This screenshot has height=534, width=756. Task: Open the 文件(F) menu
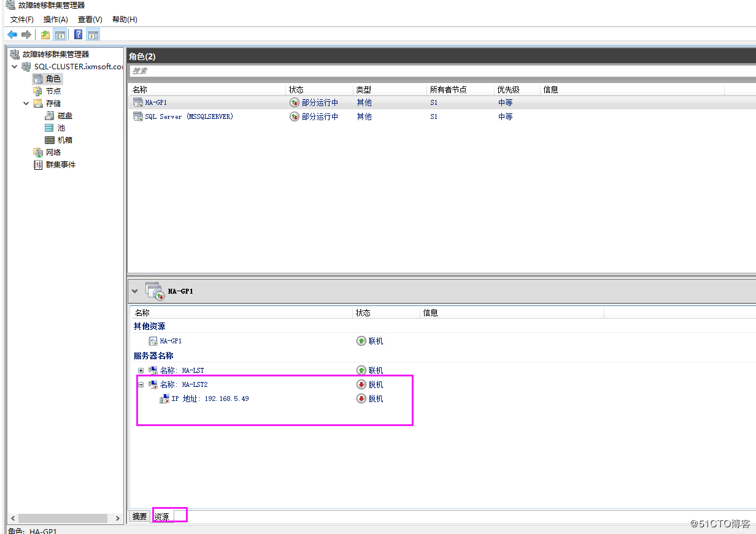(x=21, y=19)
